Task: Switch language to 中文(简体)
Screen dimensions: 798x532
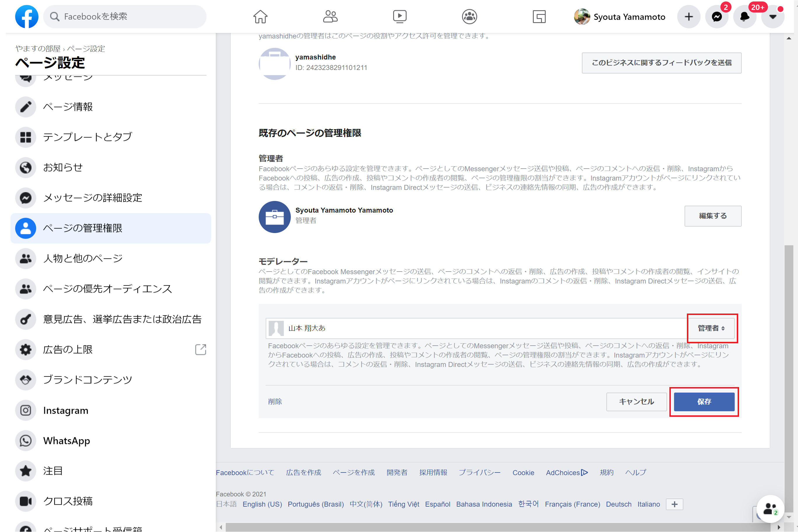Action: (366, 505)
